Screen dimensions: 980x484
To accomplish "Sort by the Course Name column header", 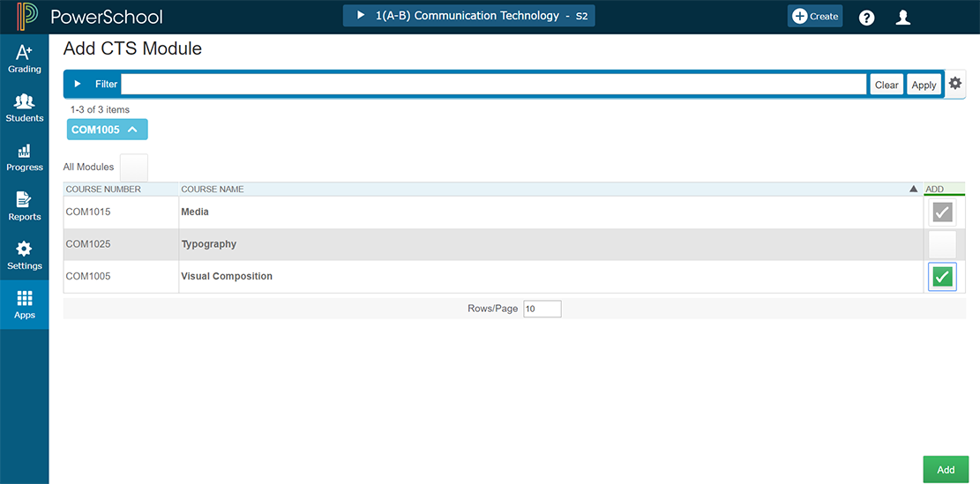I will [x=213, y=190].
